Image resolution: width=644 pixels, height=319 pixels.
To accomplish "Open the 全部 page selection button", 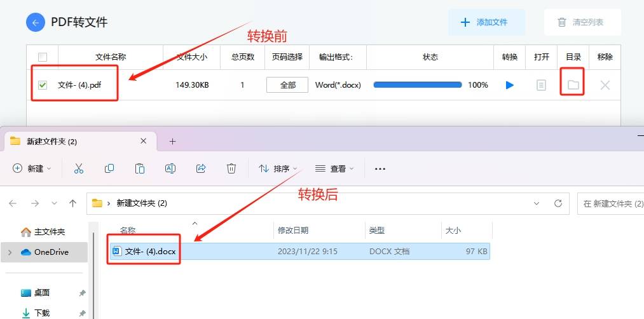I will click(287, 85).
